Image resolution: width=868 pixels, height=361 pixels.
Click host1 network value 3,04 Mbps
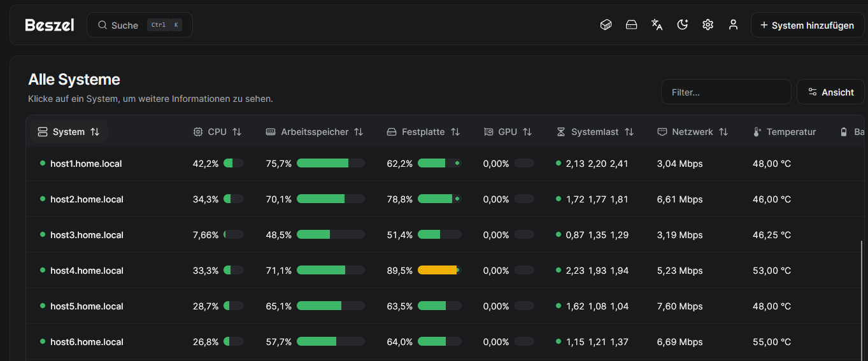tap(680, 164)
